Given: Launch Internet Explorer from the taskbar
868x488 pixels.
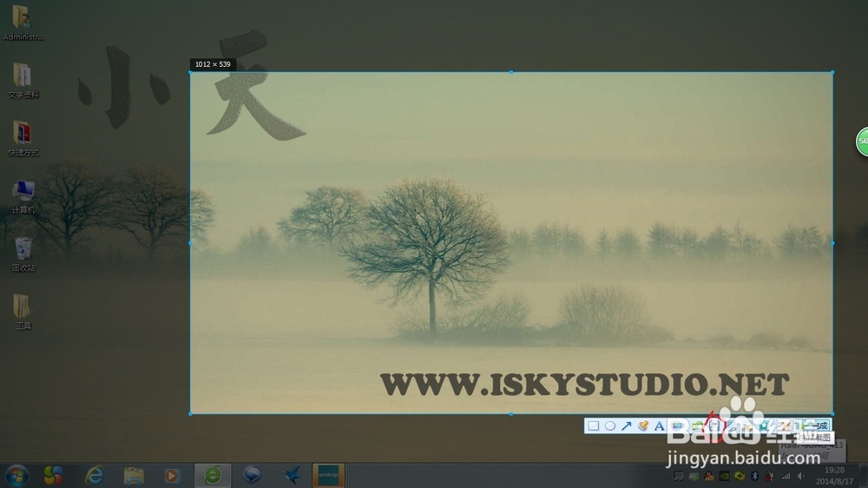Looking at the screenshot, I should tap(95, 475).
